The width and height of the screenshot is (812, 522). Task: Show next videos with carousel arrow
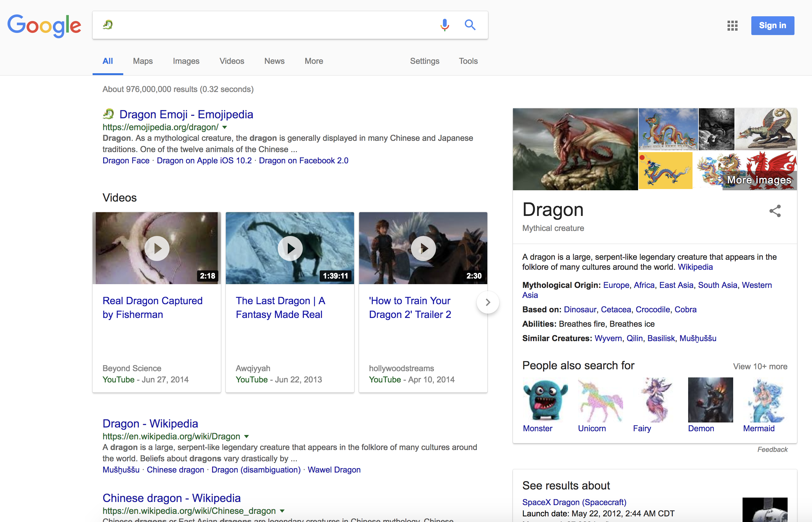click(487, 302)
